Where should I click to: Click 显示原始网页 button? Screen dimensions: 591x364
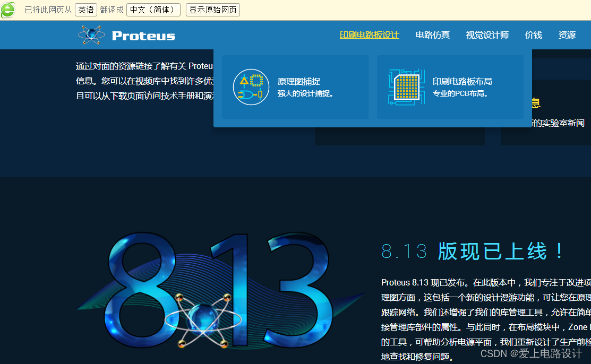[x=213, y=10]
